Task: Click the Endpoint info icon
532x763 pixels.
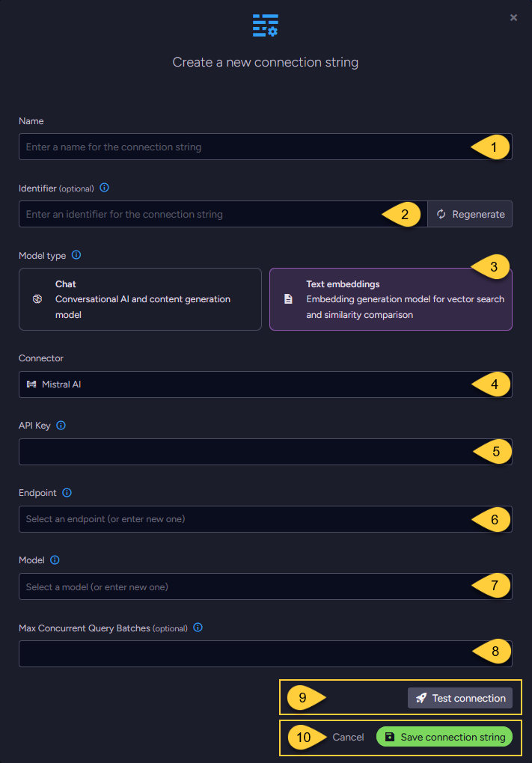Action: [x=67, y=492]
